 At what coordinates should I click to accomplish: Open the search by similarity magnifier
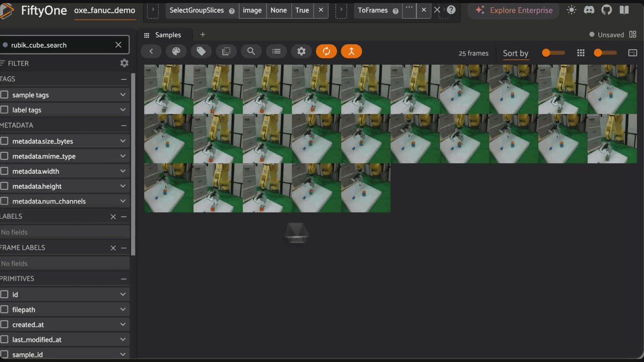(x=251, y=51)
